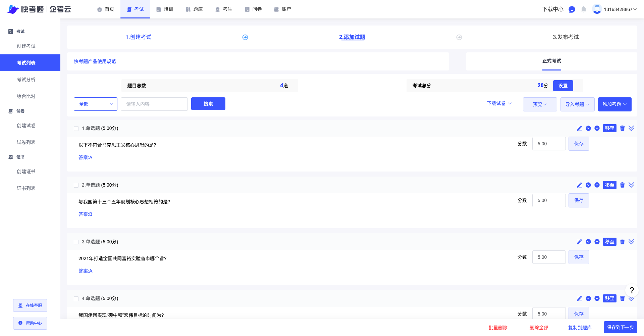Expand details of question 3

(x=631, y=242)
